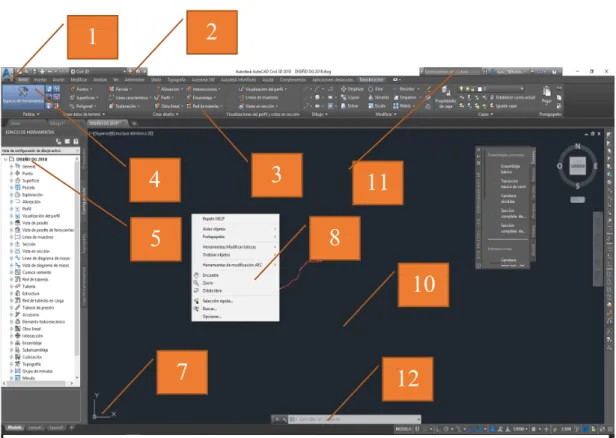Collapse the DISEÑO DG 2018 root node
Viewport: 616px width, 438px height.
coord(6,159)
